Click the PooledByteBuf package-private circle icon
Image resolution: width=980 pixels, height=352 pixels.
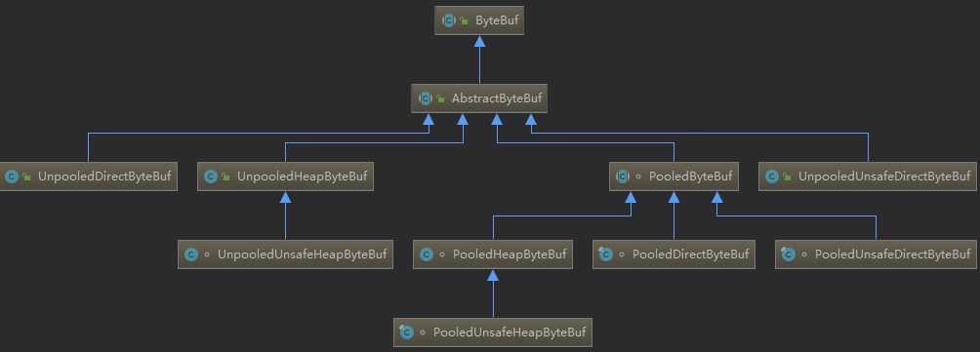[x=638, y=177]
